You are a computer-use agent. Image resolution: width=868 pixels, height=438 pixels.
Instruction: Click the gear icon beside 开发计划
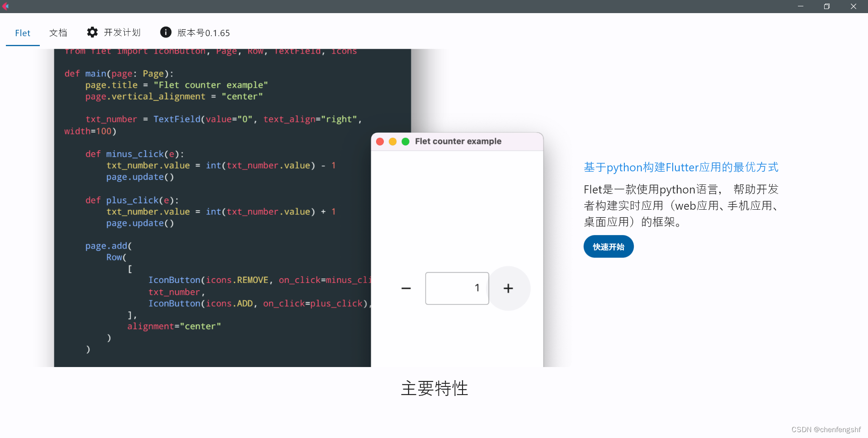(92, 32)
